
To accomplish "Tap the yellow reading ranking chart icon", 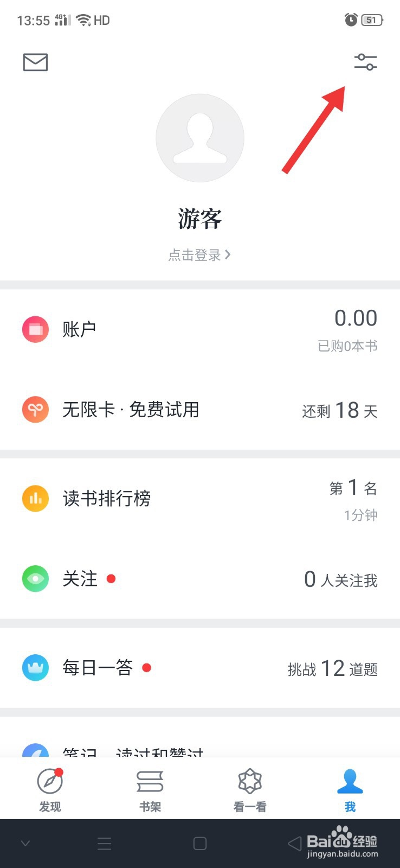I will point(35,499).
